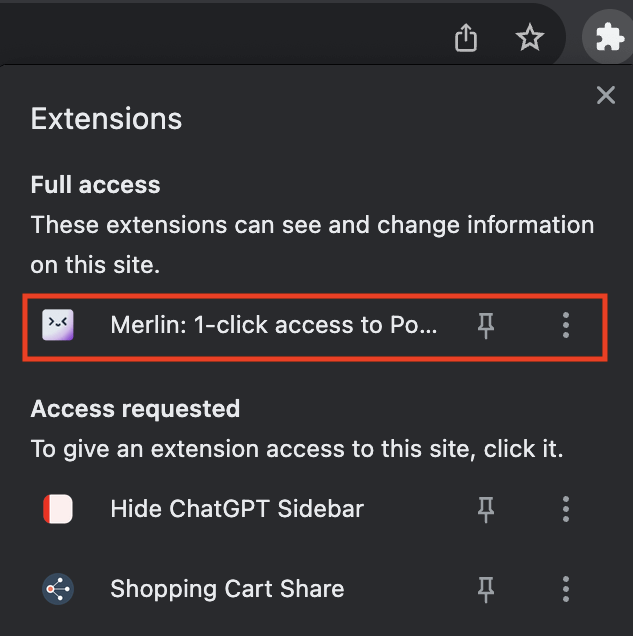
Task: Click inside the browser address bar
Action: click(200, 38)
